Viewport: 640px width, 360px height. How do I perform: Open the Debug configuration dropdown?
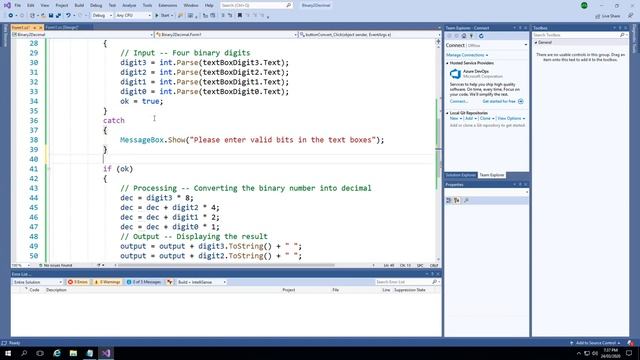click(x=102, y=16)
